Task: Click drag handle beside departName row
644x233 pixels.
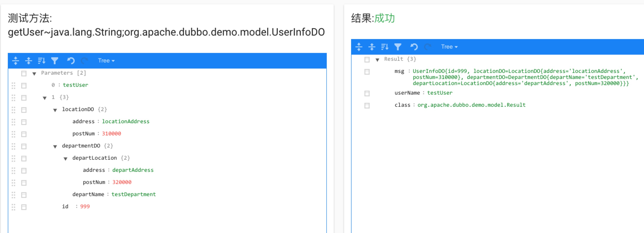Action: coord(13,195)
